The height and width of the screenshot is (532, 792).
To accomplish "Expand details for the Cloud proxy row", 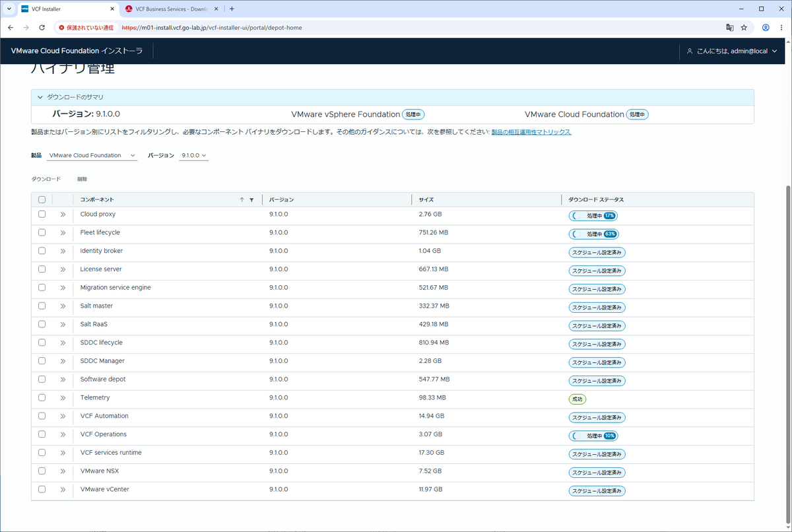I will point(63,215).
